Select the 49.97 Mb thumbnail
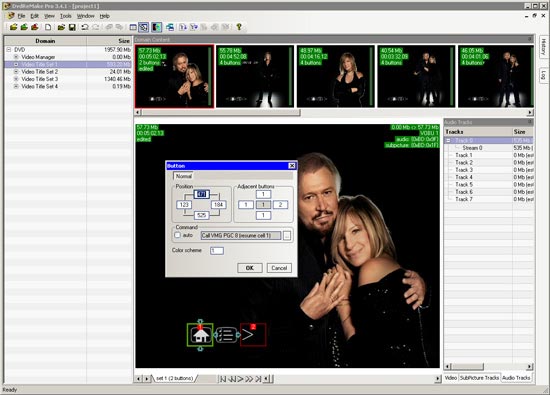This screenshot has height=395, width=550. click(336, 76)
